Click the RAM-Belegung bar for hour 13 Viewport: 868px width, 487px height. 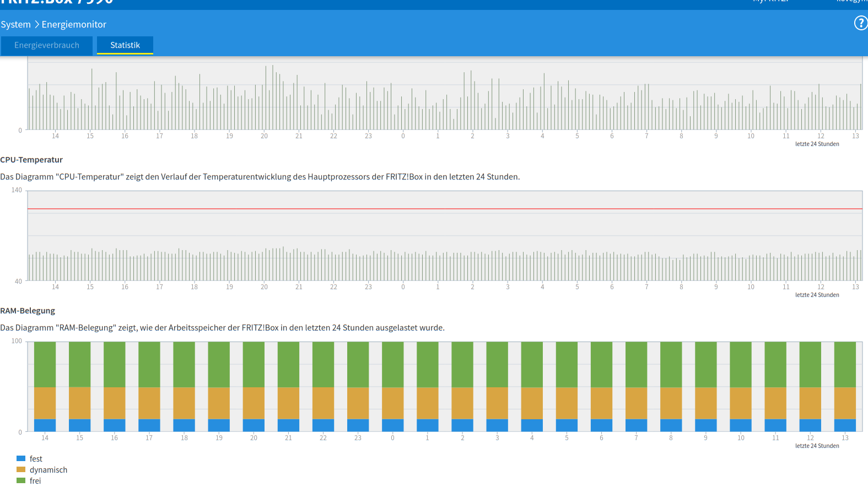pyautogui.click(x=845, y=387)
